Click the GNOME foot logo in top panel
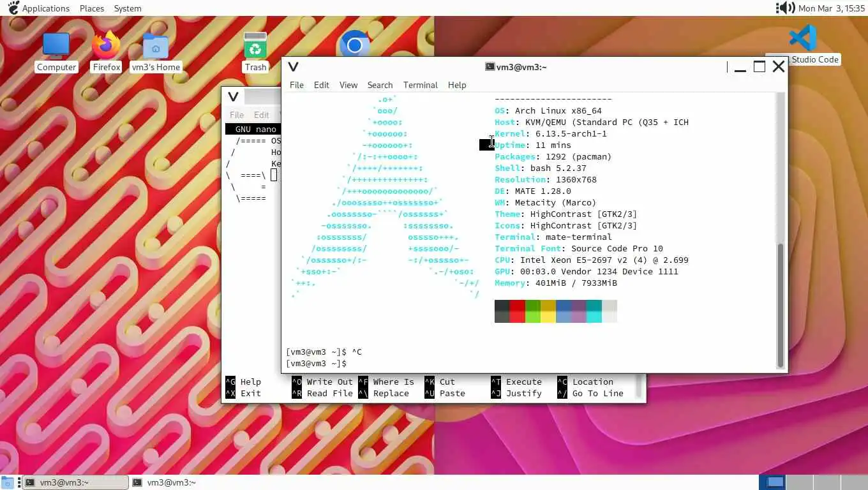 click(x=13, y=8)
